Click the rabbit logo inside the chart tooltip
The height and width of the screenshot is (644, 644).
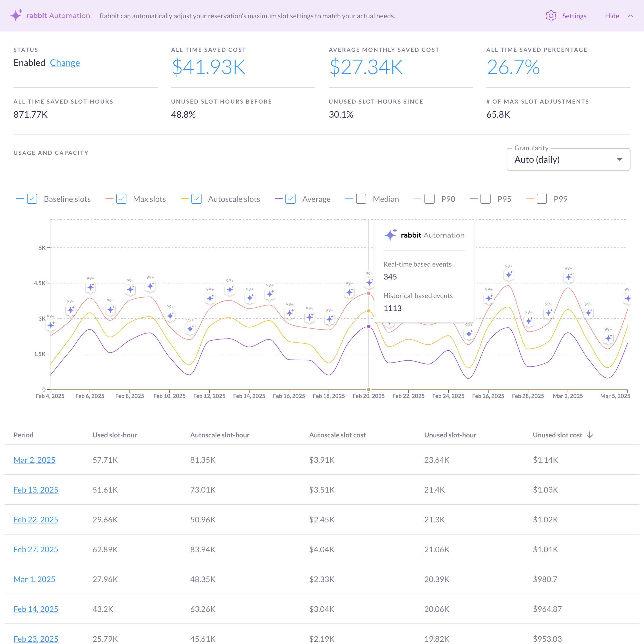pos(390,235)
